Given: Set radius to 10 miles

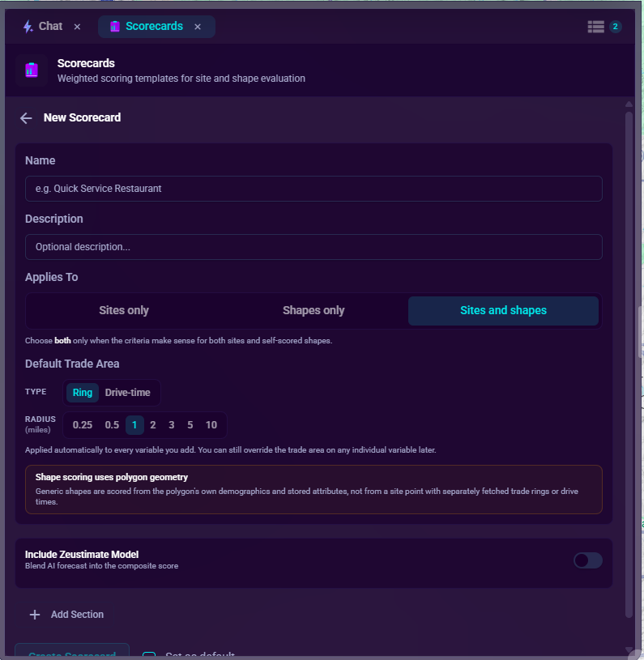Looking at the screenshot, I should 211,425.
